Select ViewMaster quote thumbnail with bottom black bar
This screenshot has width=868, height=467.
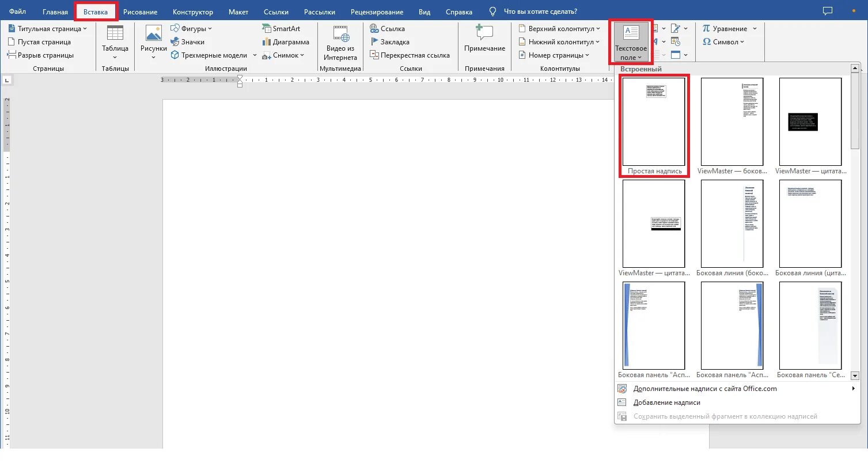[x=654, y=223]
